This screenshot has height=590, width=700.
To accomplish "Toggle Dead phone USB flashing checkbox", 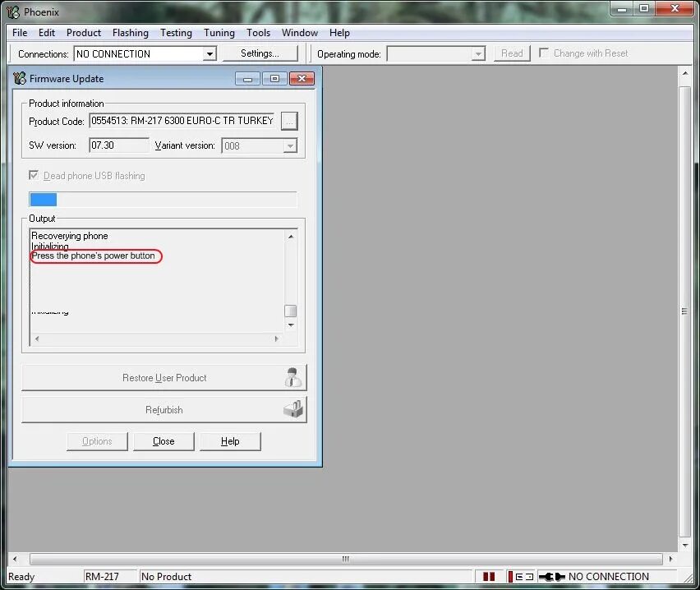I will pyautogui.click(x=34, y=175).
